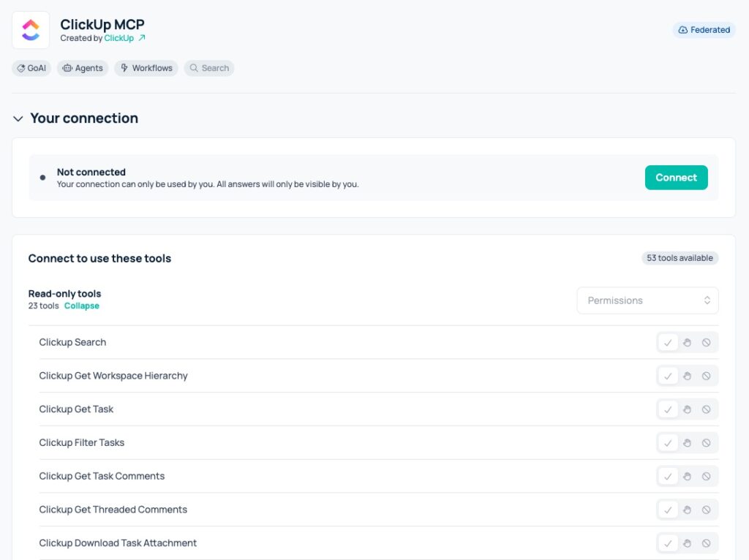Choose deny icon for Clickup Get Threaded Comments
Image resolution: width=749 pixels, height=560 pixels.
point(706,510)
